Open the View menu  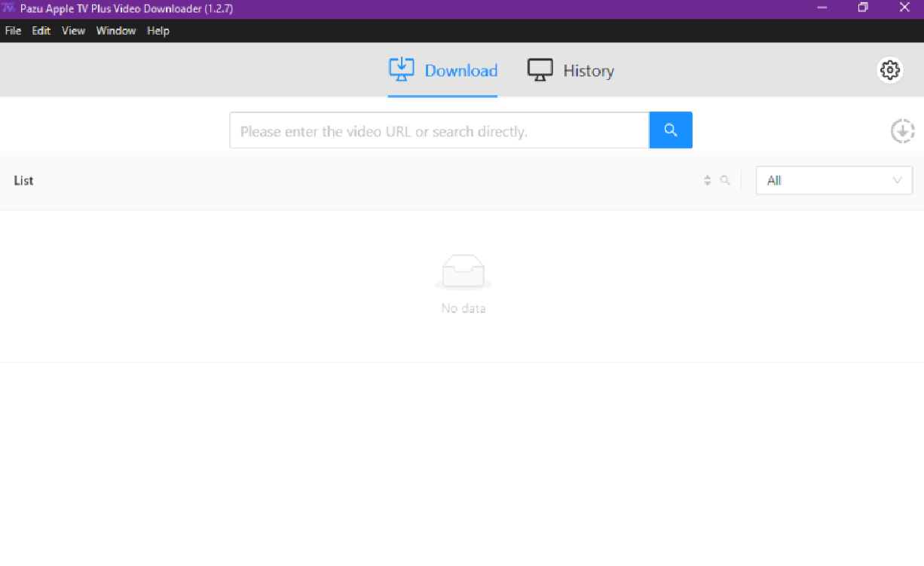[73, 31]
